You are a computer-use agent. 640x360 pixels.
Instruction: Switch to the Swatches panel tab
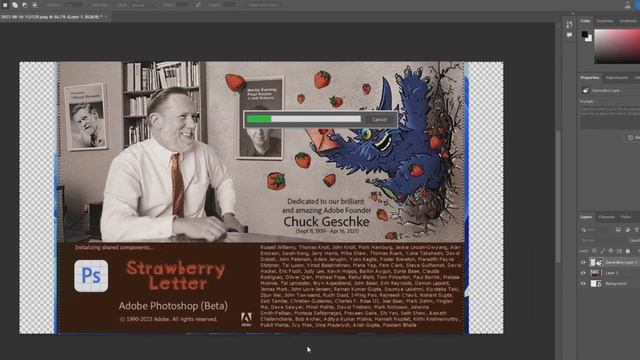click(x=605, y=21)
